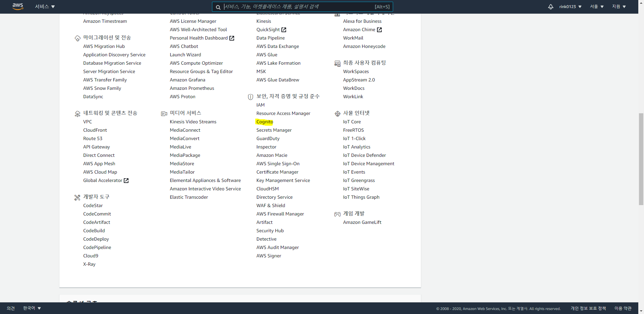Open AWS Lake Formation
Viewport: 644px width, 314px height.
pyautogui.click(x=278, y=63)
